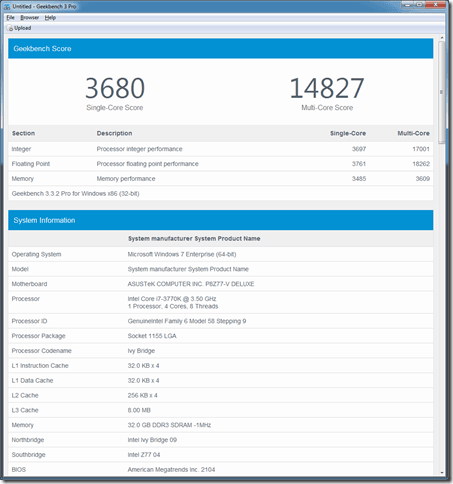The image size is (453, 484).
Task: Click the L3 Cache 8.00 MB value
Action: coord(139,410)
